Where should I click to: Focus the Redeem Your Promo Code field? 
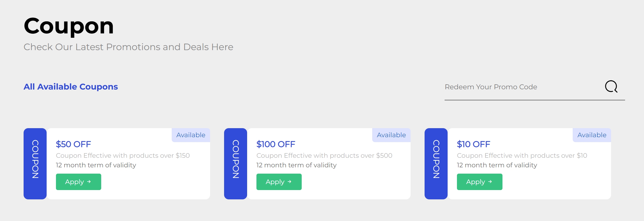click(521, 87)
